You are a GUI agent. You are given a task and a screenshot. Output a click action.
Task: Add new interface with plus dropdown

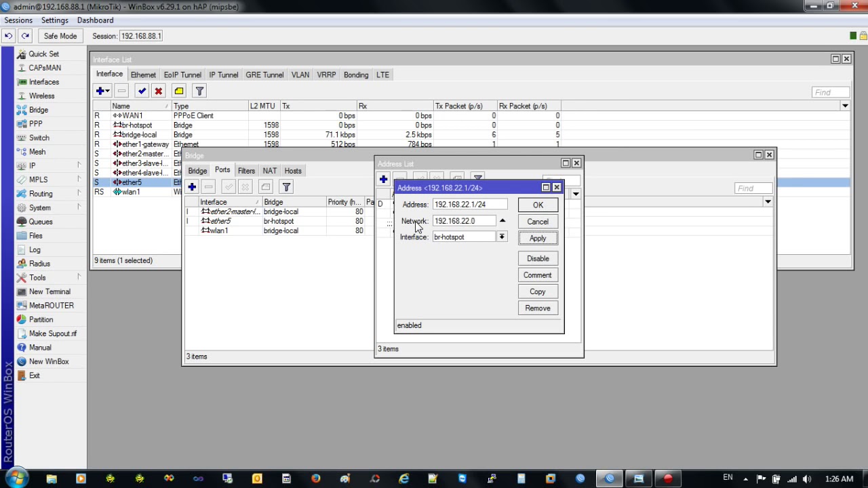coord(102,91)
